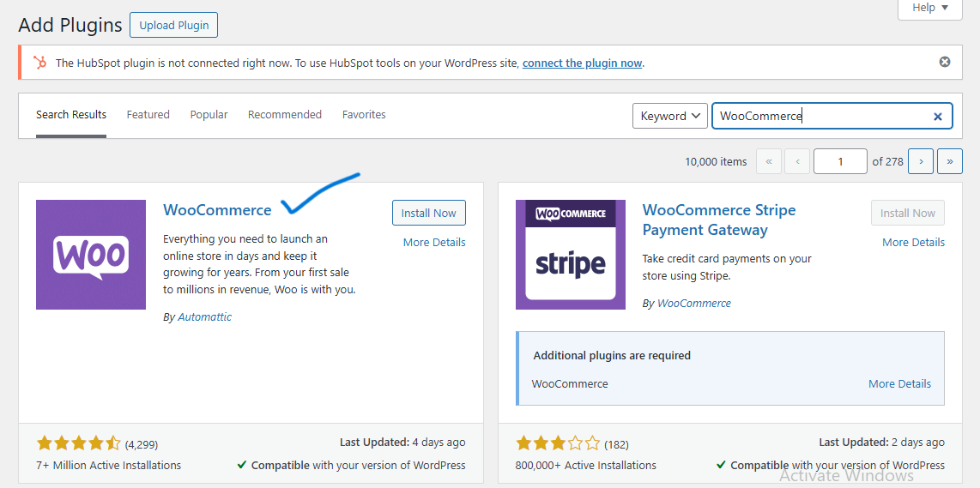Click the '(182)' rating count
980x488 pixels.
pyautogui.click(x=616, y=445)
